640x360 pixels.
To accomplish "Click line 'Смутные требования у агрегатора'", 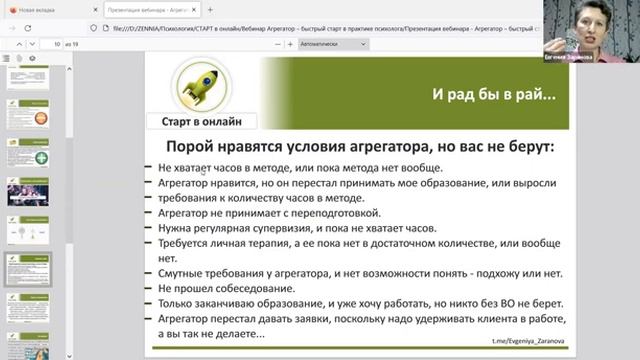I will point(360,273).
